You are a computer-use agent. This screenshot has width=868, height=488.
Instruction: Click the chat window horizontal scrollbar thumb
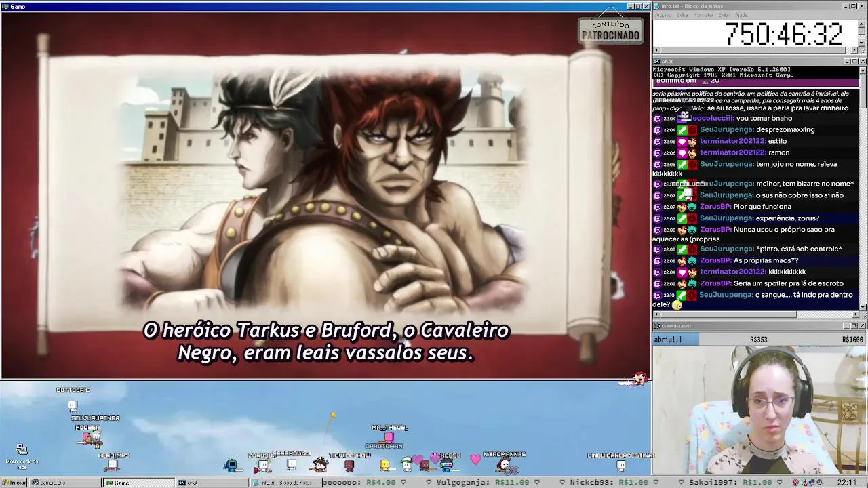point(728,314)
